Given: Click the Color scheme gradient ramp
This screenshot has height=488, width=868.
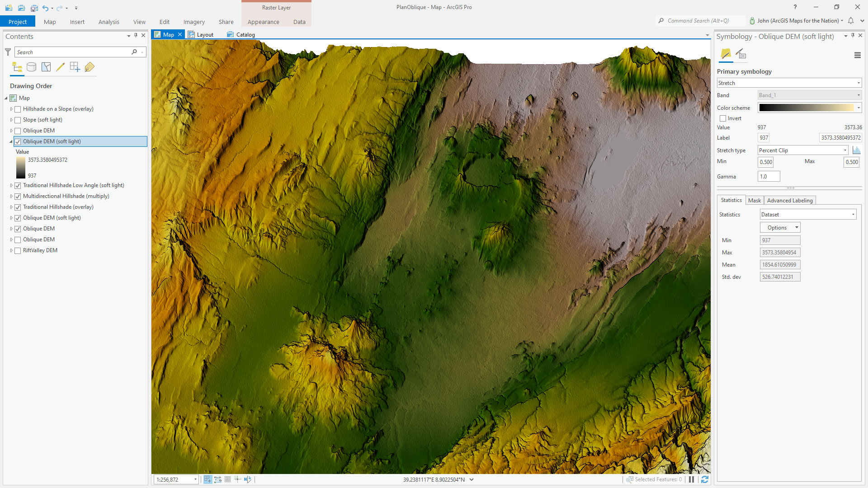Looking at the screenshot, I should click(806, 108).
